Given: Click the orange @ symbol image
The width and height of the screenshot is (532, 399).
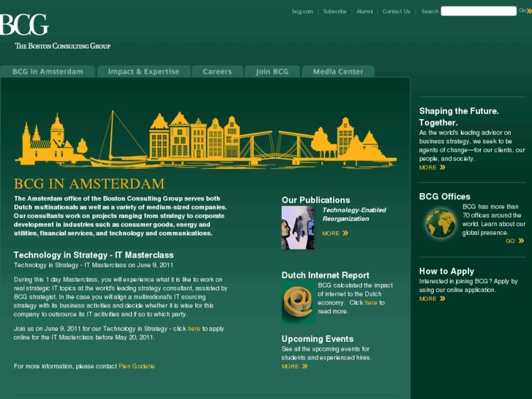Looking at the screenshot, I should point(299,303).
